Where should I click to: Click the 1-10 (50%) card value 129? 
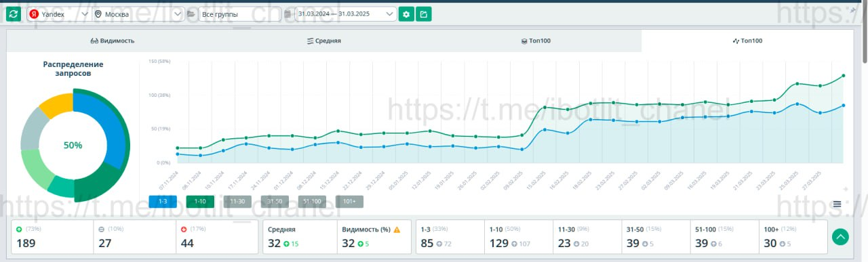(x=498, y=244)
